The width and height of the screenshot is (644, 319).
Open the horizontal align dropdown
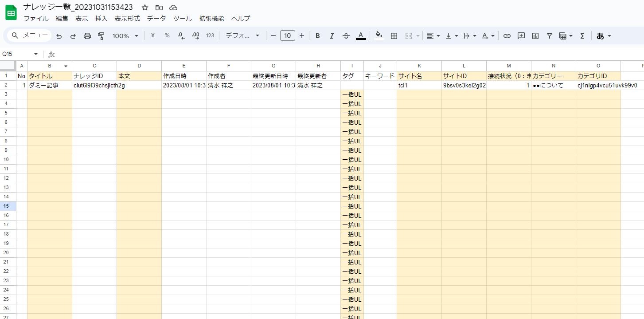pos(433,36)
